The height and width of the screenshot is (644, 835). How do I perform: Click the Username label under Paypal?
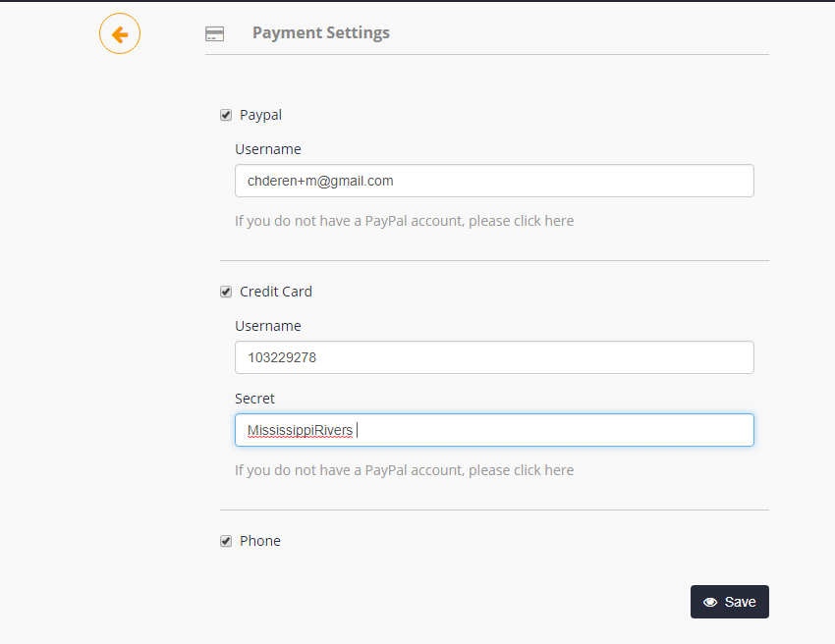pyautogui.click(x=268, y=149)
